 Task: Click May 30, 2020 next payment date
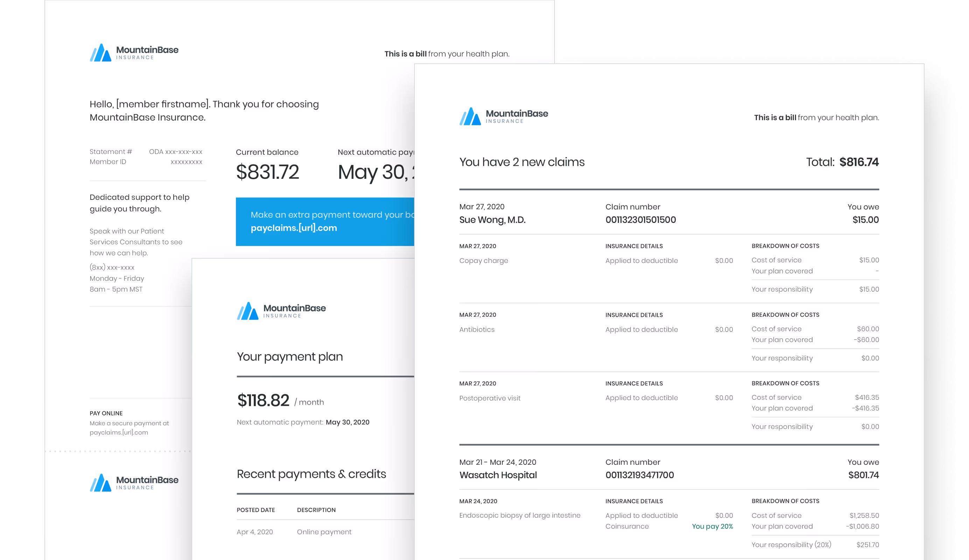347,422
